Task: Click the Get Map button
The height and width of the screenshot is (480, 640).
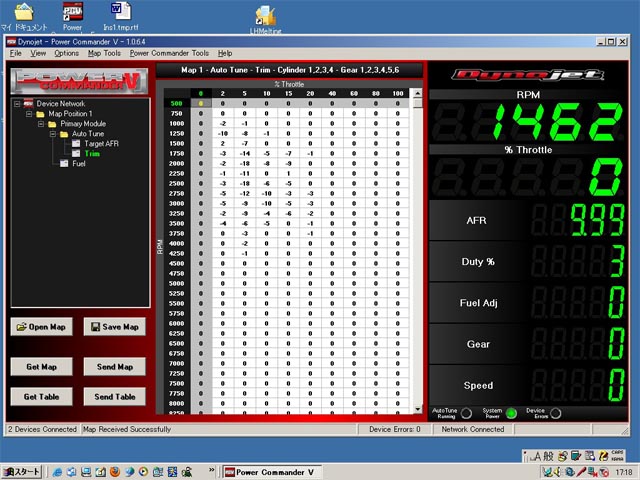Action: tap(42, 367)
